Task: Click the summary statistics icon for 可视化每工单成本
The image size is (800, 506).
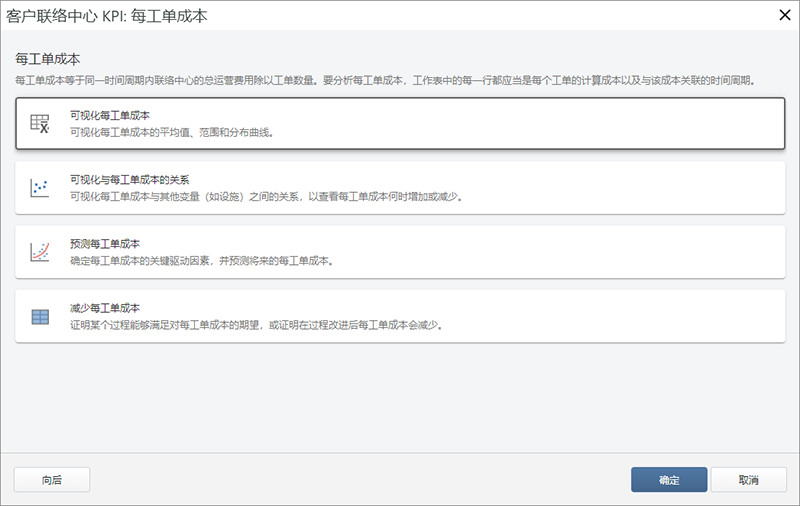Action: coord(40,123)
